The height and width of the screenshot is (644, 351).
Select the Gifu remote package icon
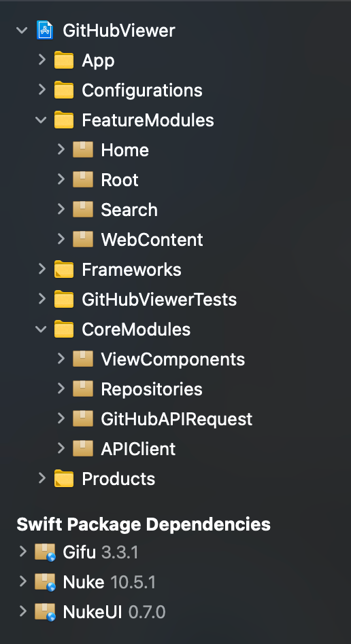pyautogui.click(x=45, y=552)
